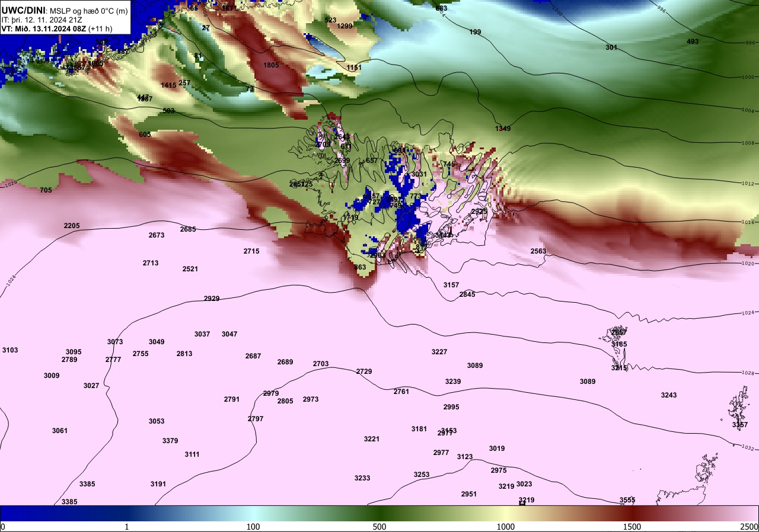Click the 3009 height value
The width and height of the screenshot is (759, 532).
click(x=52, y=376)
